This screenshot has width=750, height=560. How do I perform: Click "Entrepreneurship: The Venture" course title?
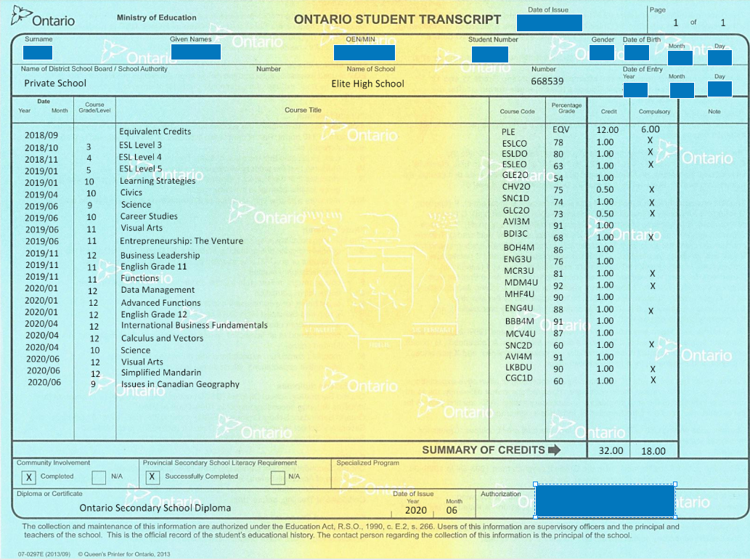(x=182, y=241)
